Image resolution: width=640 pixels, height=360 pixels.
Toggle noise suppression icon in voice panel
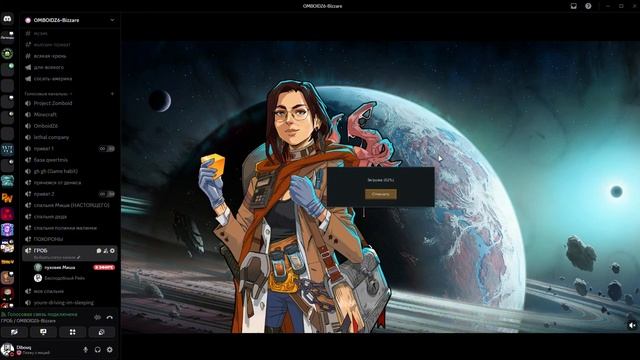coord(97,317)
